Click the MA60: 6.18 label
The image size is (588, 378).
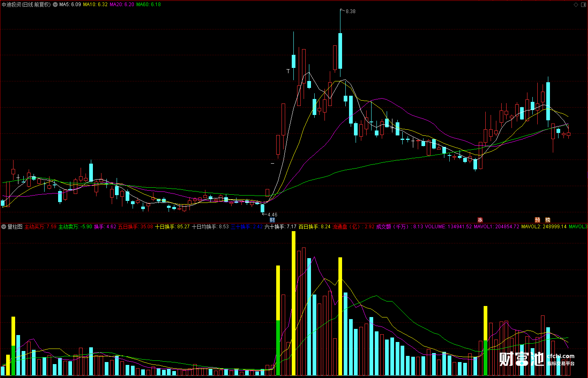click(149, 4)
